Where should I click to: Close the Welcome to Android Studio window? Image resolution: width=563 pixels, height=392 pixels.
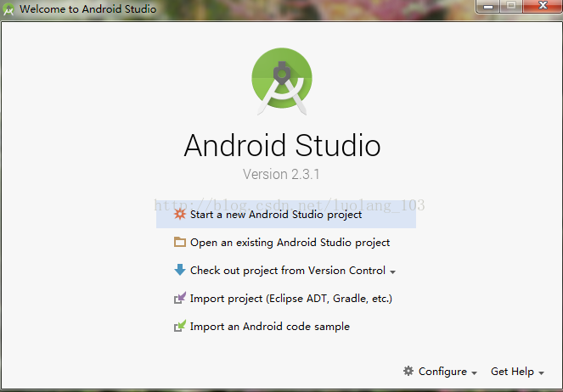[543, 6]
